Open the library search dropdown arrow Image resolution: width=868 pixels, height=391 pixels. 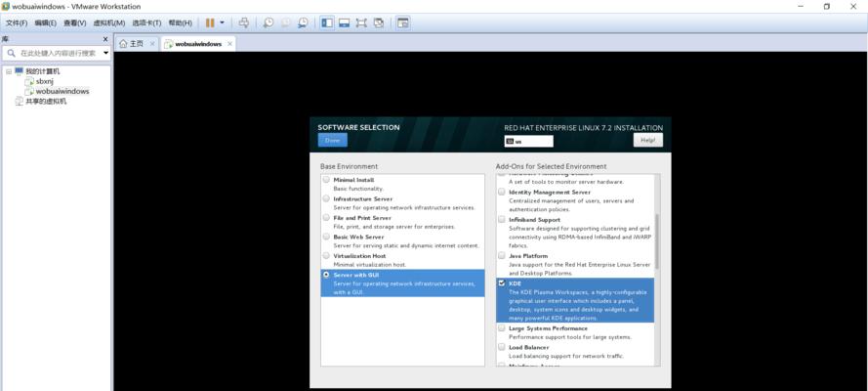105,53
